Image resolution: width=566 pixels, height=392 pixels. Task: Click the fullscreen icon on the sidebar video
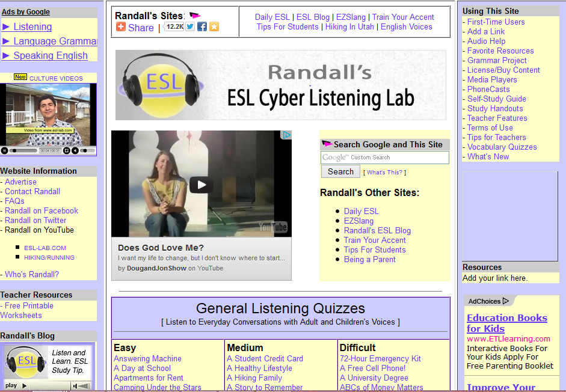click(x=67, y=150)
